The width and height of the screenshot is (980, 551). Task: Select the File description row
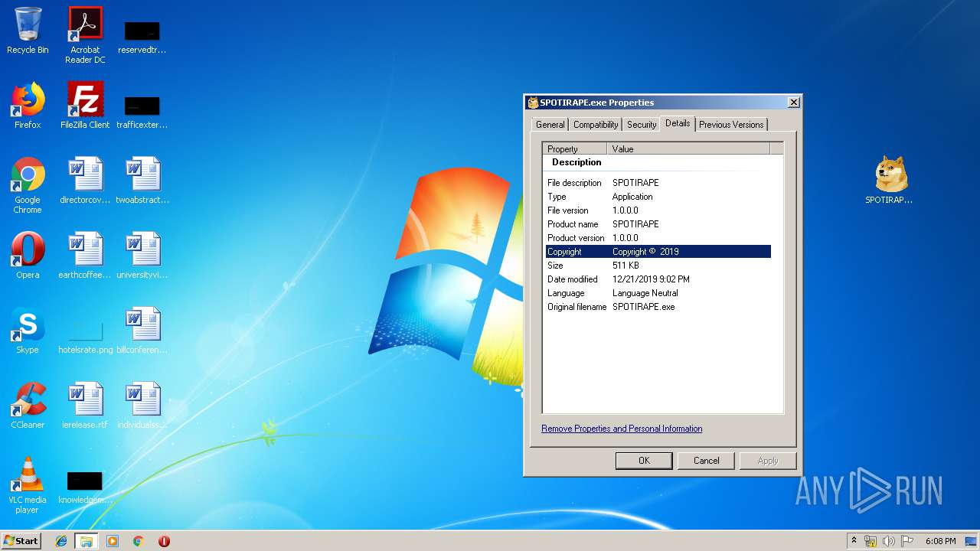point(658,183)
